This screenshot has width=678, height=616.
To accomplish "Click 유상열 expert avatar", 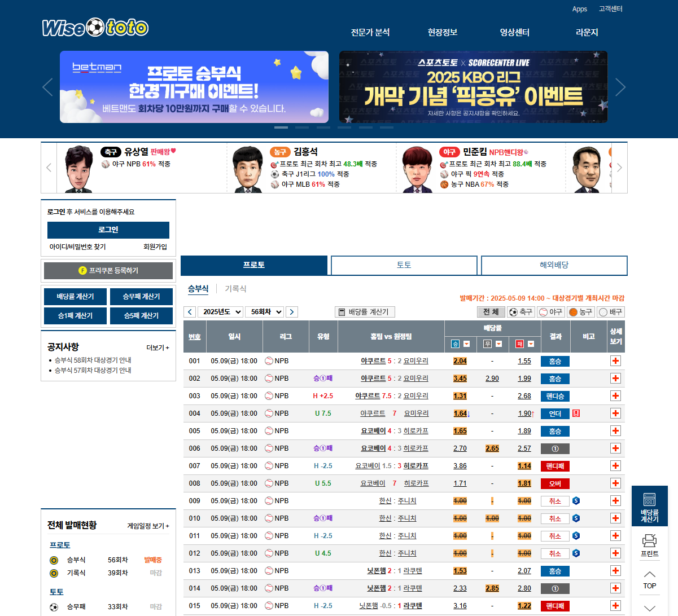I will coord(78,169).
